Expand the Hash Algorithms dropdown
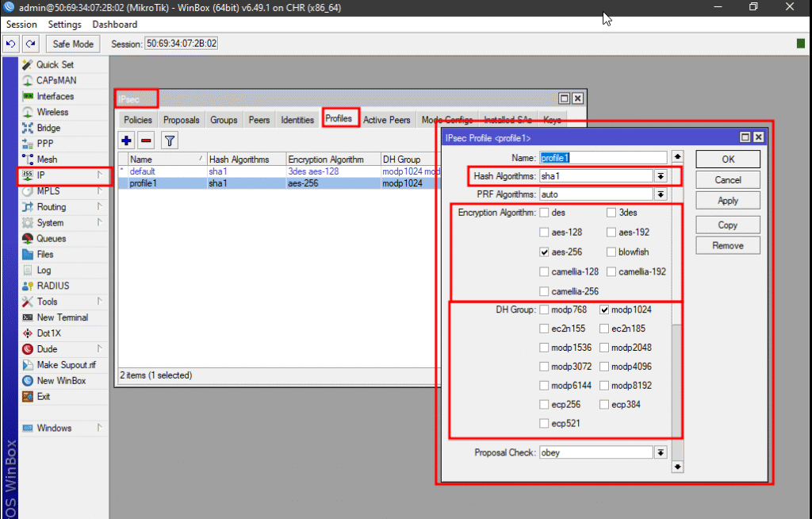Image resolution: width=812 pixels, height=519 pixels. click(x=660, y=175)
